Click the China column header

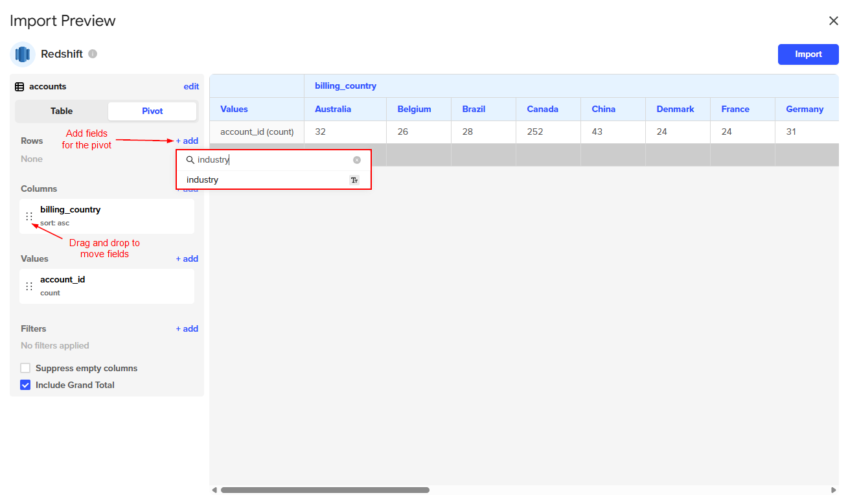pyautogui.click(x=613, y=109)
